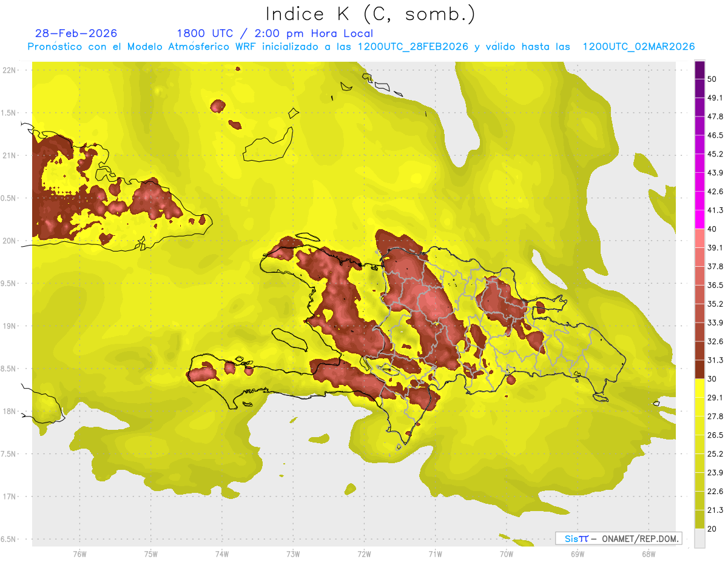Select olive segment between 20 and 21.3
Image resolution: width=728 pixels, height=562 pixels.
click(x=699, y=519)
